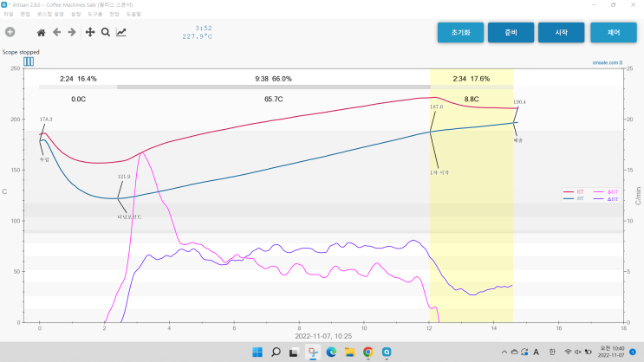This screenshot has height=362, width=644.
Task: Activate the zoom magnifier tool
Action: point(106,32)
